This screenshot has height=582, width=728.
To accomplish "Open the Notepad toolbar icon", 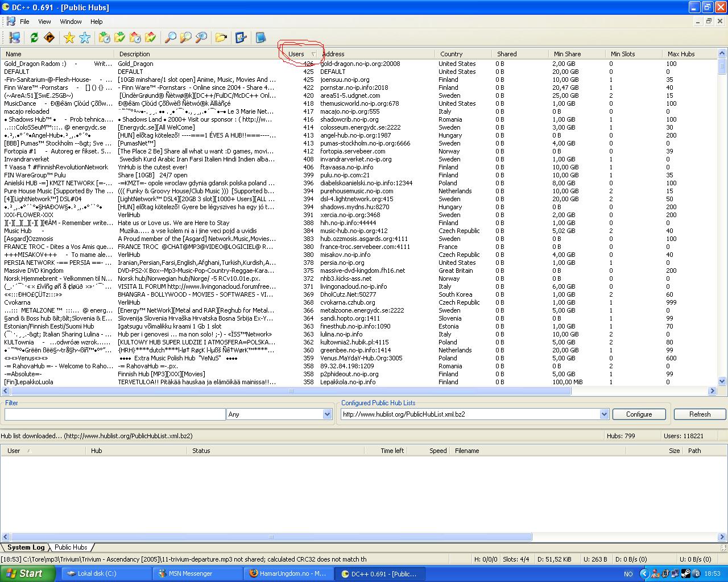I will [x=261, y=38].
